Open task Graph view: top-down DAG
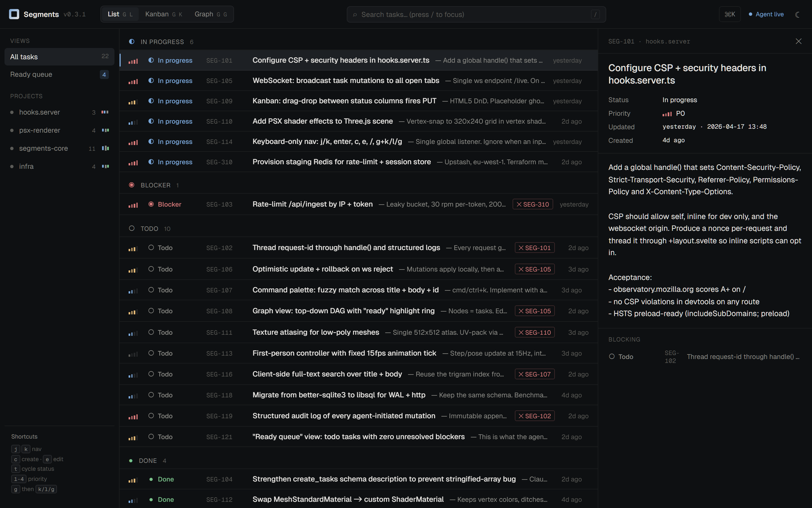This screenshot has height=508, width=812. pos(358,311)
